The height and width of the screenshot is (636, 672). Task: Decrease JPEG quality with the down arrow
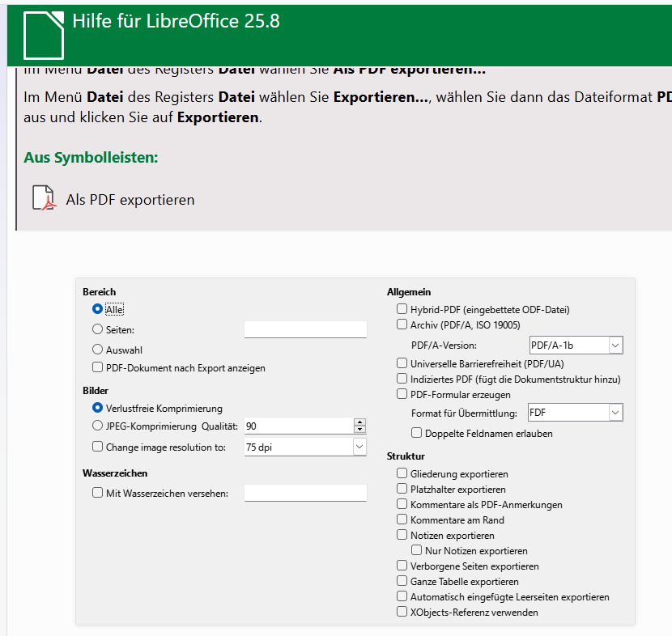click(359, 430)
